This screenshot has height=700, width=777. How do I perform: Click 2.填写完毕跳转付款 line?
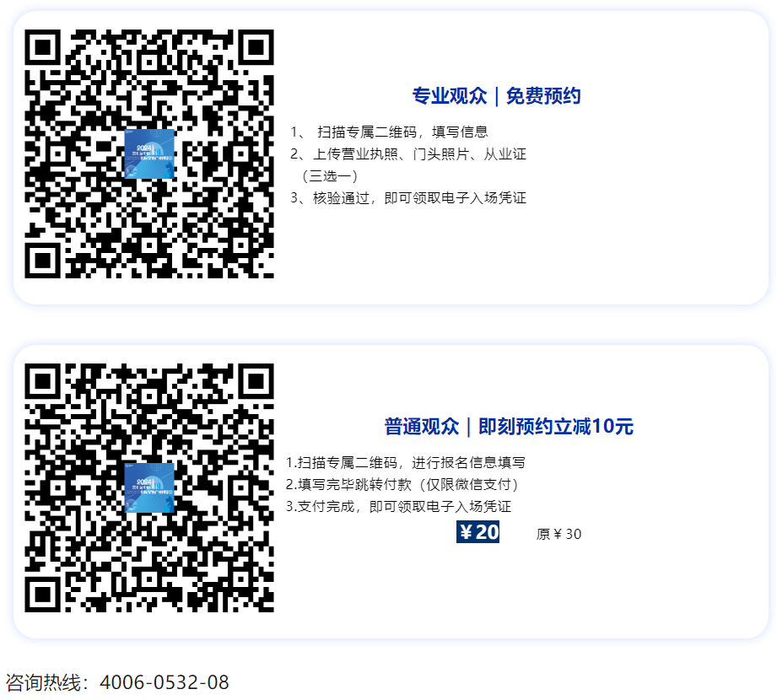(x=402, y=484)
